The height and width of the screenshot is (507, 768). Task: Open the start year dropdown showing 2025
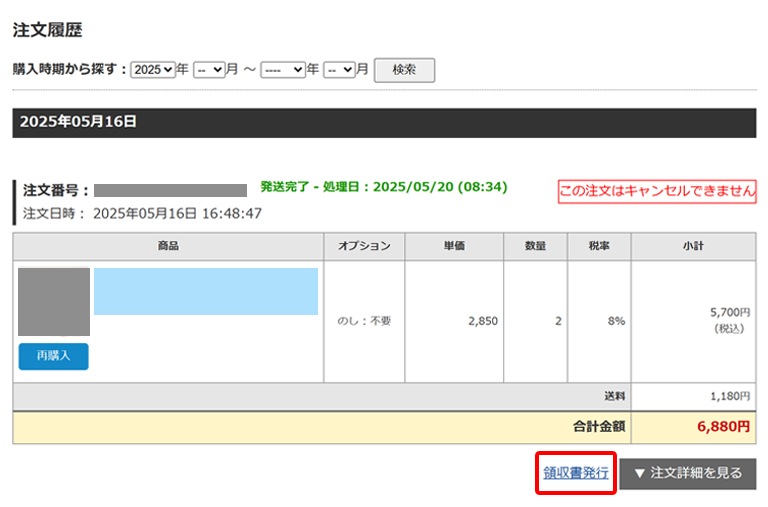point(153,70)
